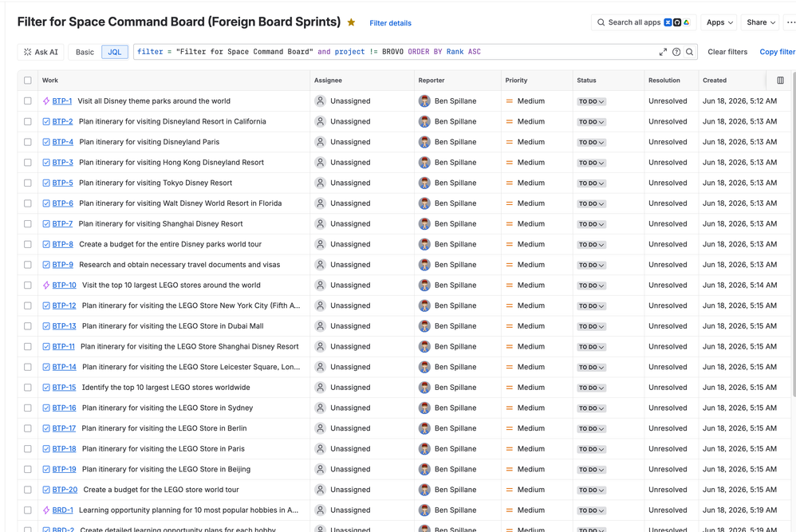Click the epic icon for BTP-1
Image resolution: width=796 pixels, height=532 pixels.
coord(46,101)
